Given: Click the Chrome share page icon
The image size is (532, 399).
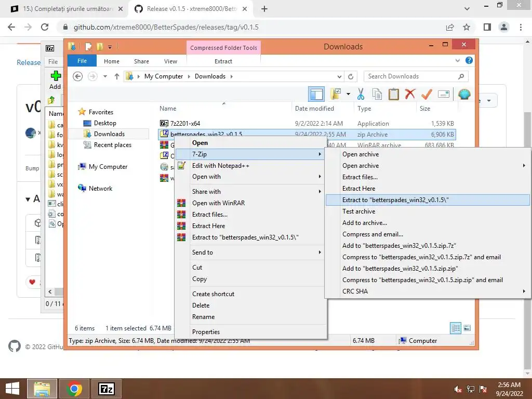Looking at the screenshot, I should pos(450,27).
